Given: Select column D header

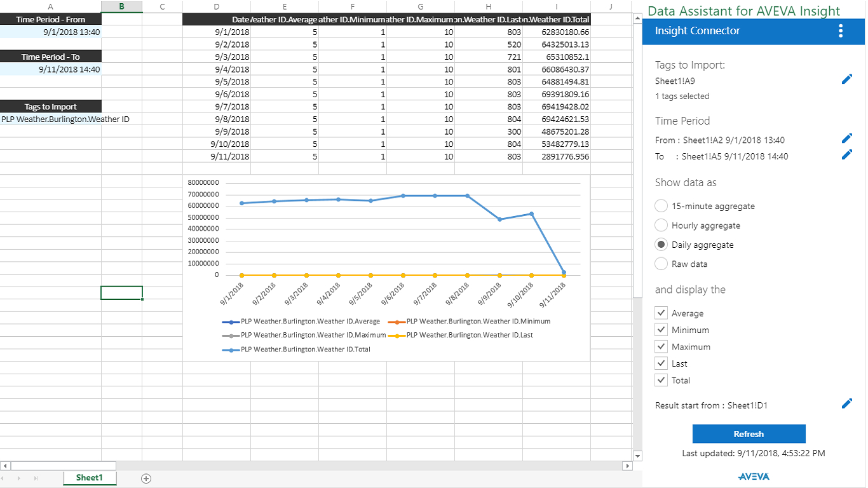Looking at the screenshot, I should click(x=217, y=6).
